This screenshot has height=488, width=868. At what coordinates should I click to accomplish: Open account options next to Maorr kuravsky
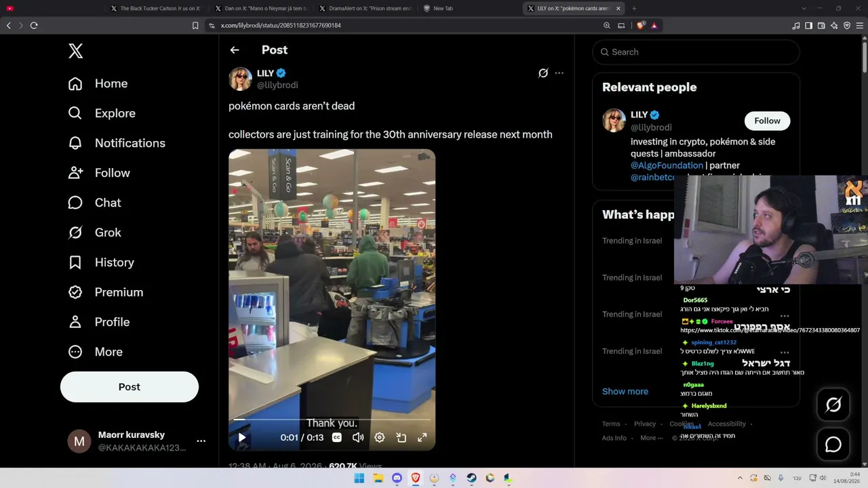click(x=201, y=441)
